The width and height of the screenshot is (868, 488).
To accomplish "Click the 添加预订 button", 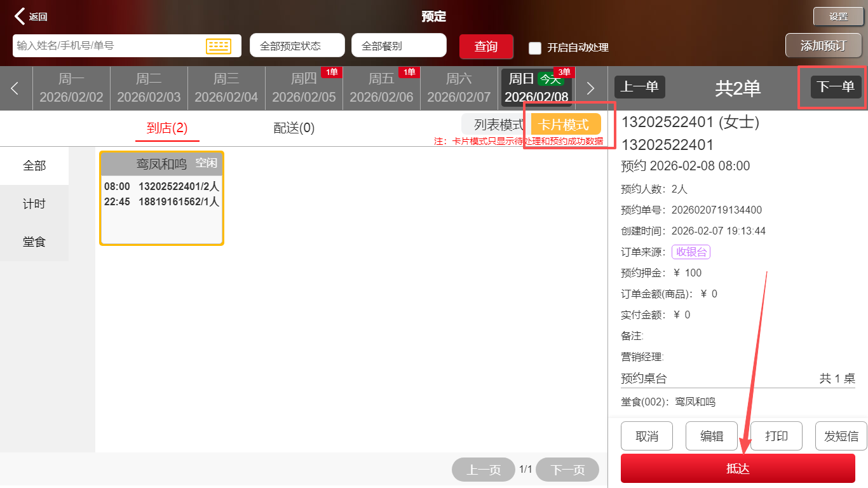I will tap(823, 46).
